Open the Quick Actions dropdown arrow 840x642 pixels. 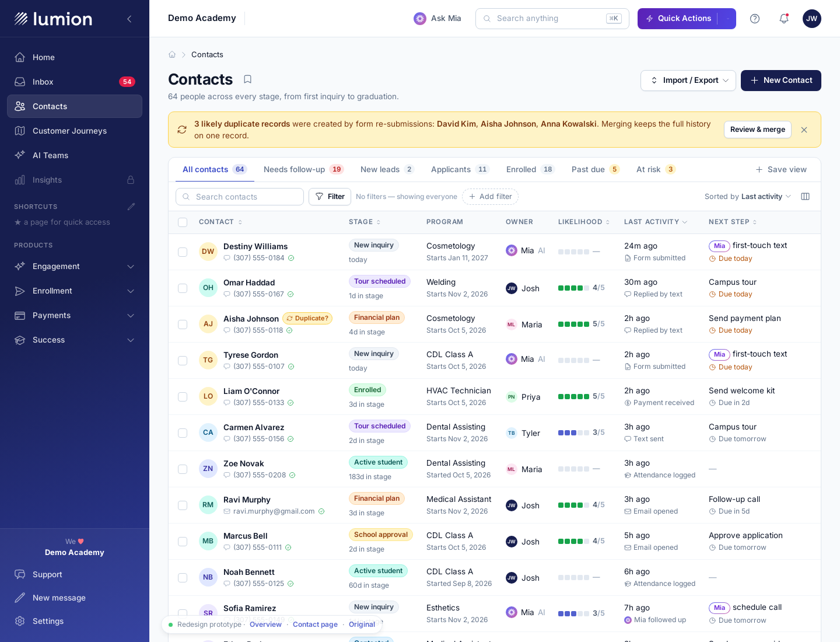point(727,19)
